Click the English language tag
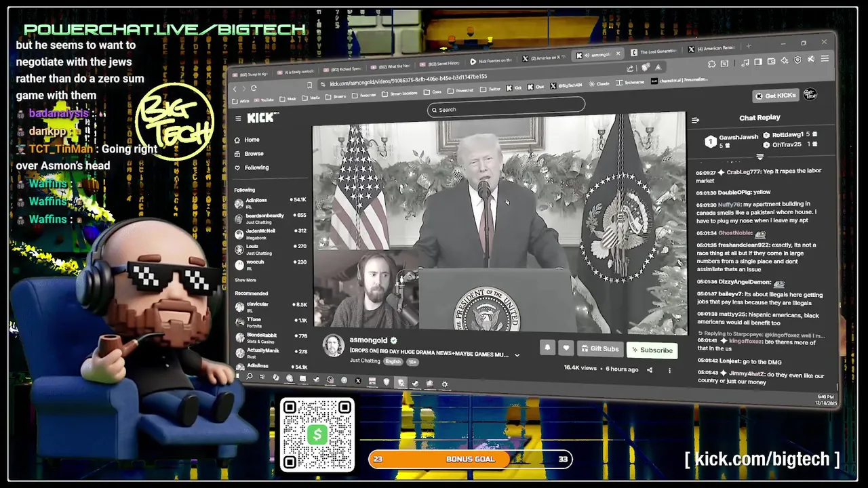Viewport: 868px width, 488px height. click(393, 361)
